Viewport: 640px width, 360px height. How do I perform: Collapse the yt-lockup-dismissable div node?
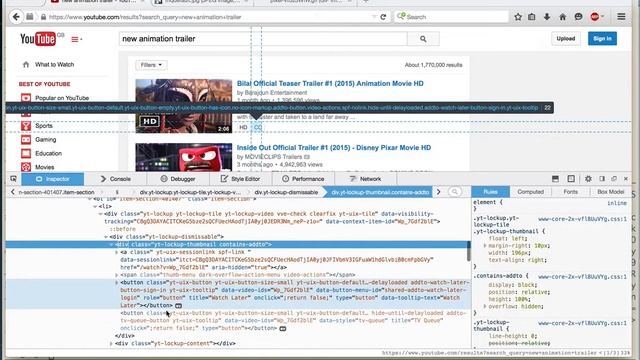(106, 237)
